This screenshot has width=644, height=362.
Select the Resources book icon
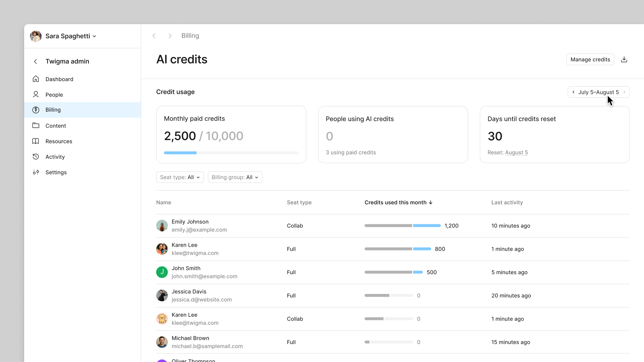tap(36, 141)
